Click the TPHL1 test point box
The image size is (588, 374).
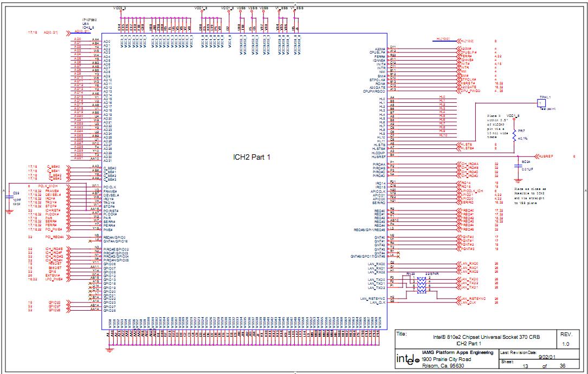(542, 103)
